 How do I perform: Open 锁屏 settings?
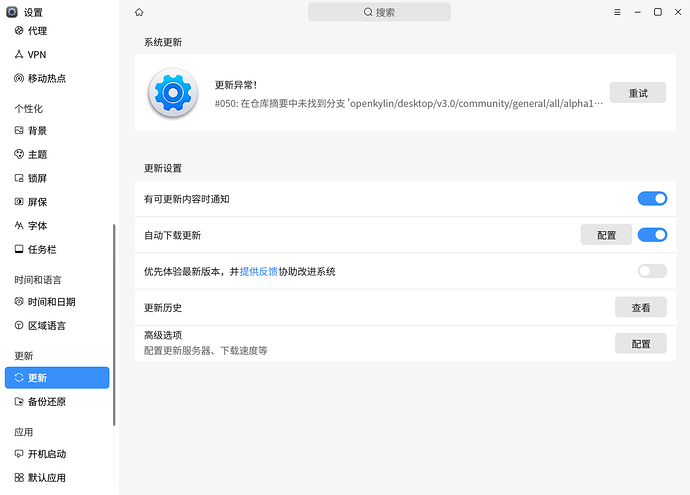click(x=57, y=178)
